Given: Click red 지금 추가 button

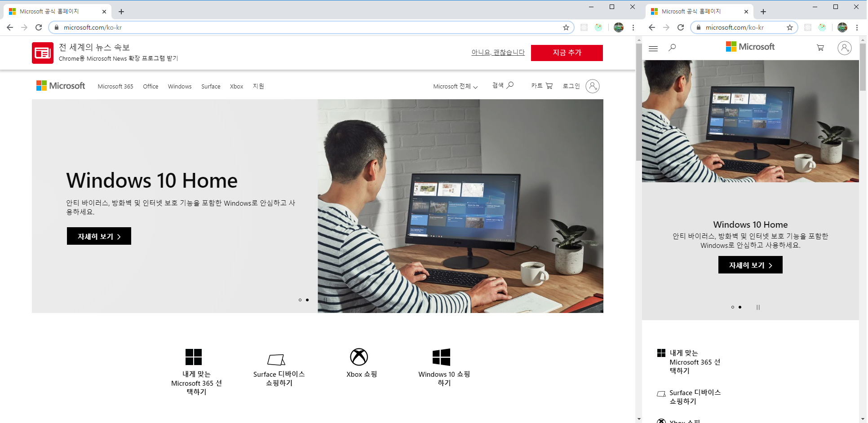Looking at the screenshot, I should pyautogui.click(x=567, y=53).
